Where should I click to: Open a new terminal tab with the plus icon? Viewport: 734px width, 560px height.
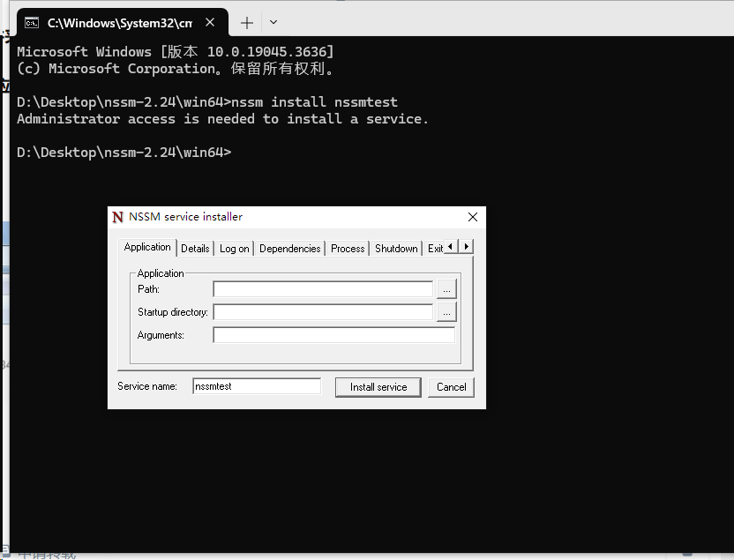click(246, 22)
